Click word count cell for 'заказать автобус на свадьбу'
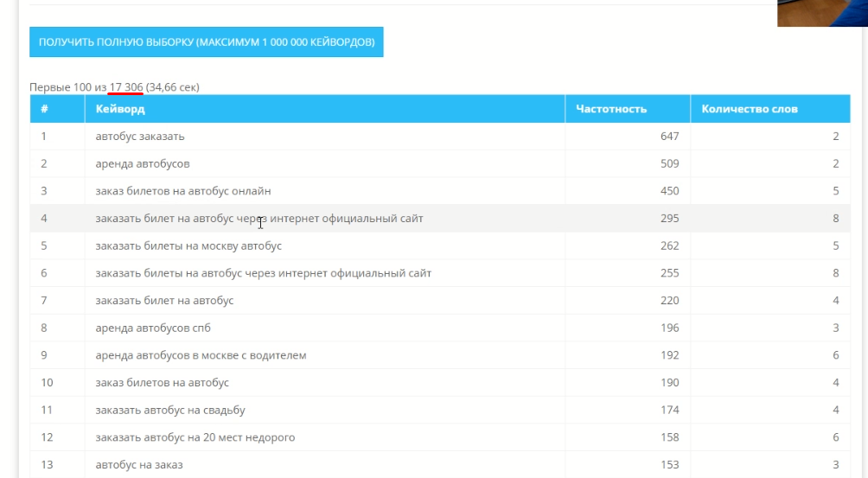The width and height of the screenshot is (868, 478). (x=770, y=410)
